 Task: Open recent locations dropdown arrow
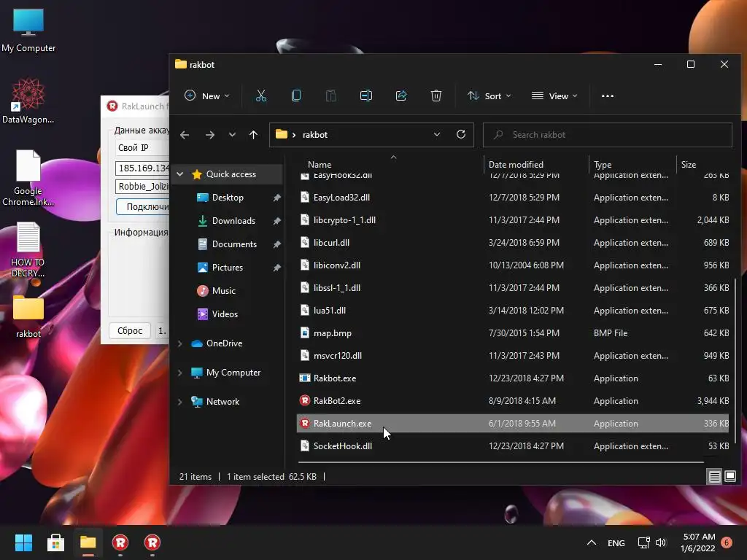[232, 135]
